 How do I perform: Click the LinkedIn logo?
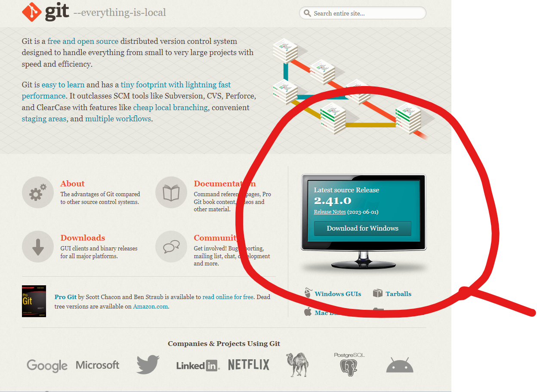pos(198,365)
